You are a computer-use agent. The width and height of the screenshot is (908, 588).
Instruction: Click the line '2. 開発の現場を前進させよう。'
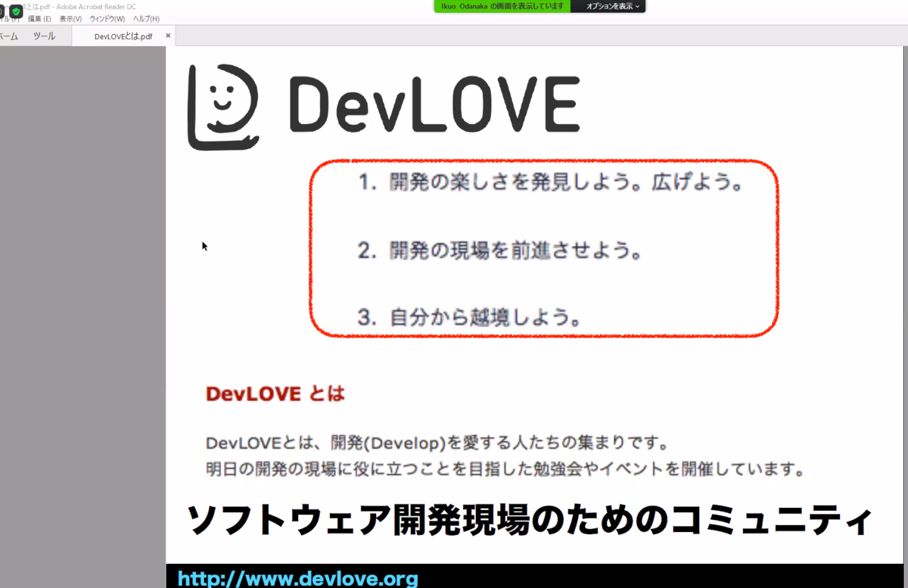point(500,250)
